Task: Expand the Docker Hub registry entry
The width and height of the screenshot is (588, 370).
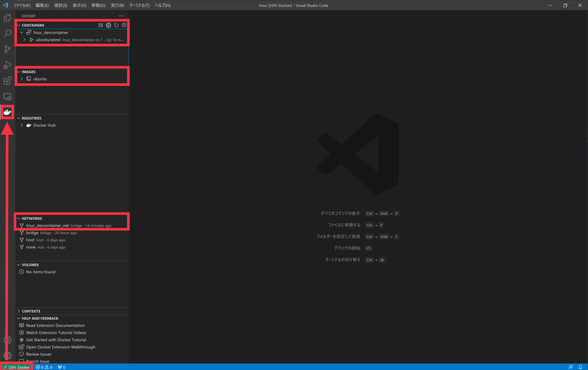Action: tap(22, 125)
